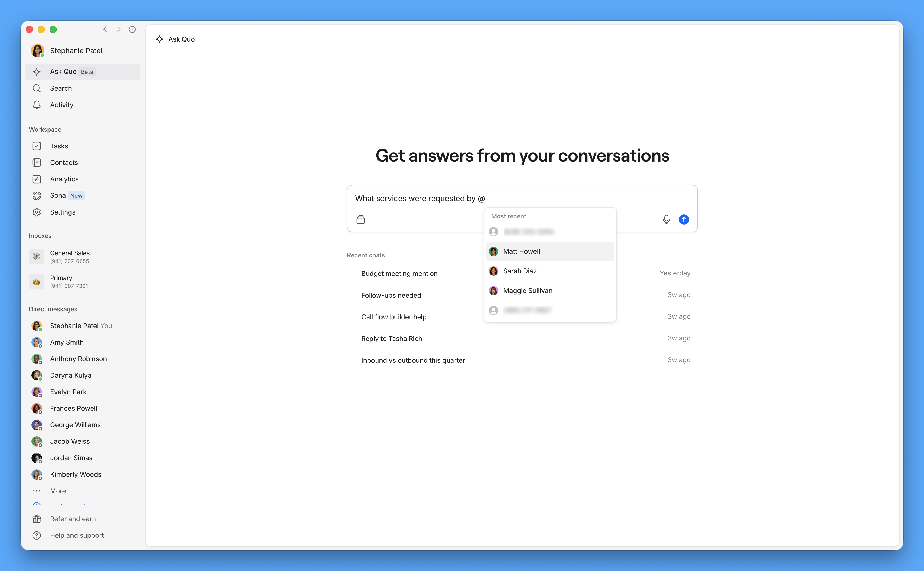This screenshot has height=571, width=924.
Task: Open the General Sales inbox
Action: pyautogui.click(x=82, y=257)
